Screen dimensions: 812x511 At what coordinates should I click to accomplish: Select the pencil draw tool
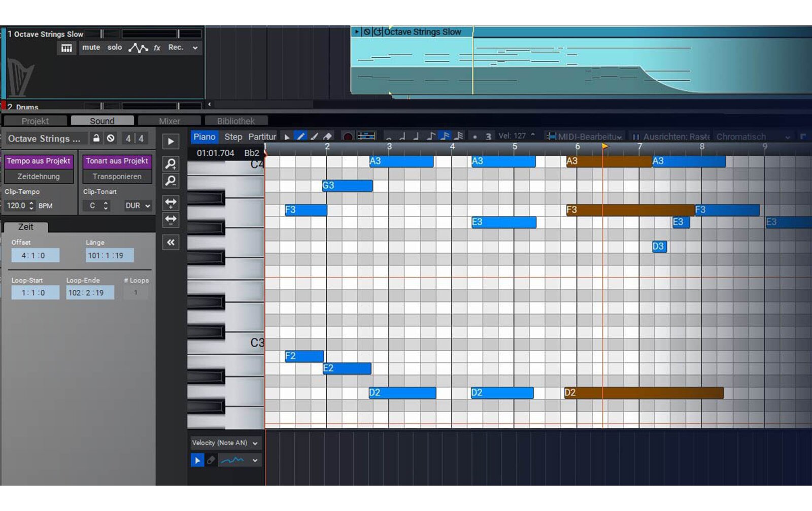tap(300, 137)
